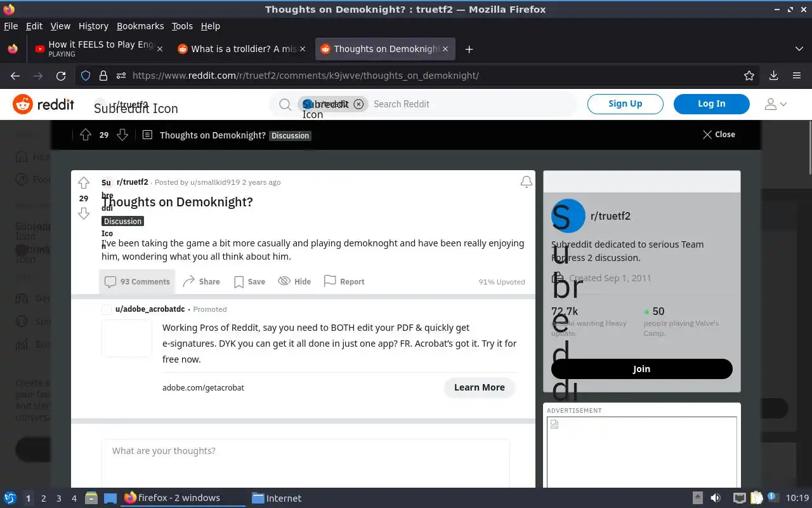812x508 pixels.
Task: Open the adobe.com/getacrobat link
Action: pyautogui.click(x=203, y=388)
